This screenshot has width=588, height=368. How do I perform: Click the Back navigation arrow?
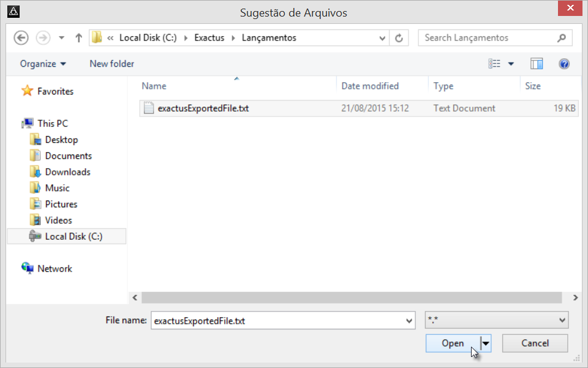pos(21,38)
